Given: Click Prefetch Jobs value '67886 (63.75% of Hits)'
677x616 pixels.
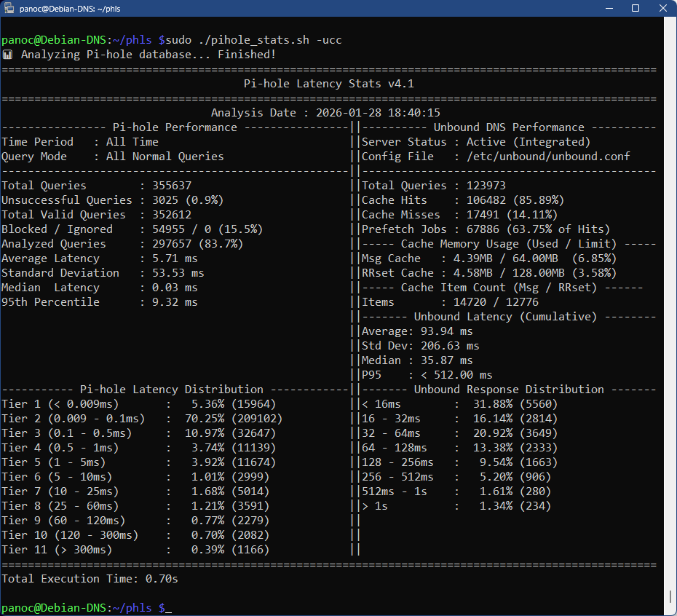Looking at the screenshot, I should 538,229.
